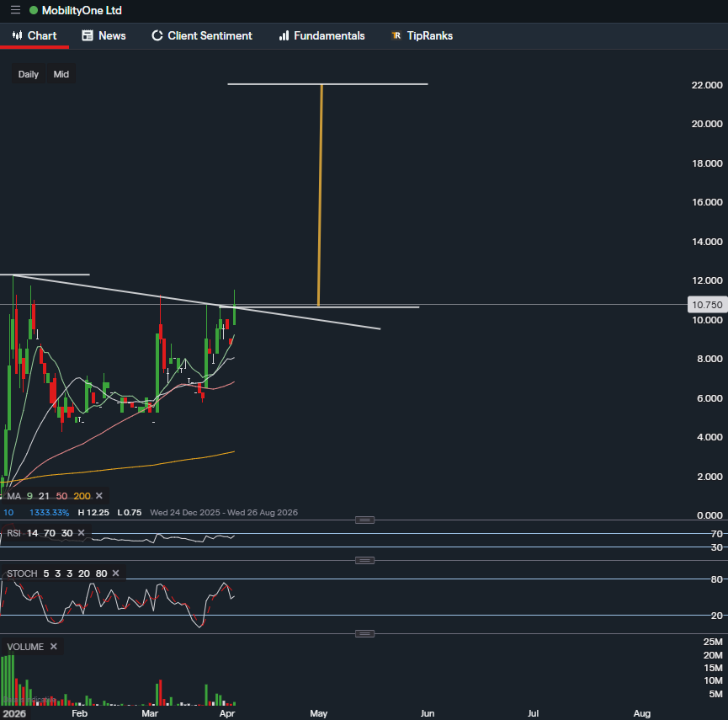Viewport: 728px width, 720px height.
Task: Click the 12.000 price axis label
Action: [707, 280]
